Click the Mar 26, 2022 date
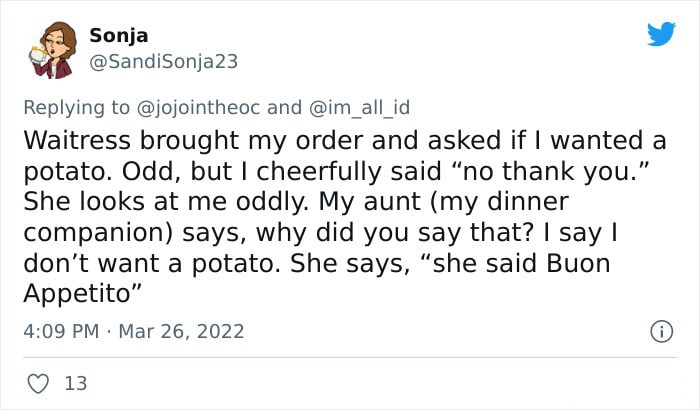Screen dimensions: 700x410 coord(182,332)
